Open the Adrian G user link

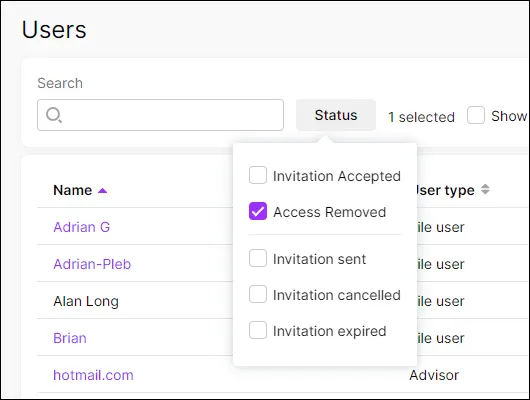point(82,227)
